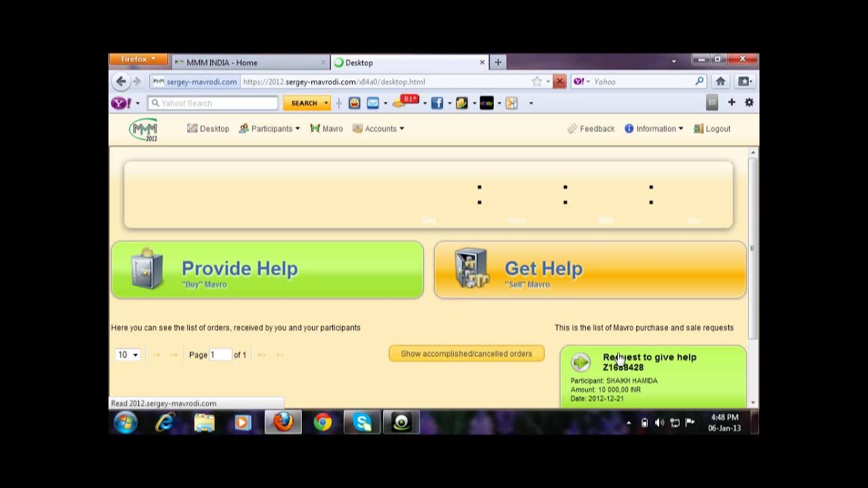Open the media player taskbar icon
The width and height of the screenshot is (868, 488).
tap(243, 423)
